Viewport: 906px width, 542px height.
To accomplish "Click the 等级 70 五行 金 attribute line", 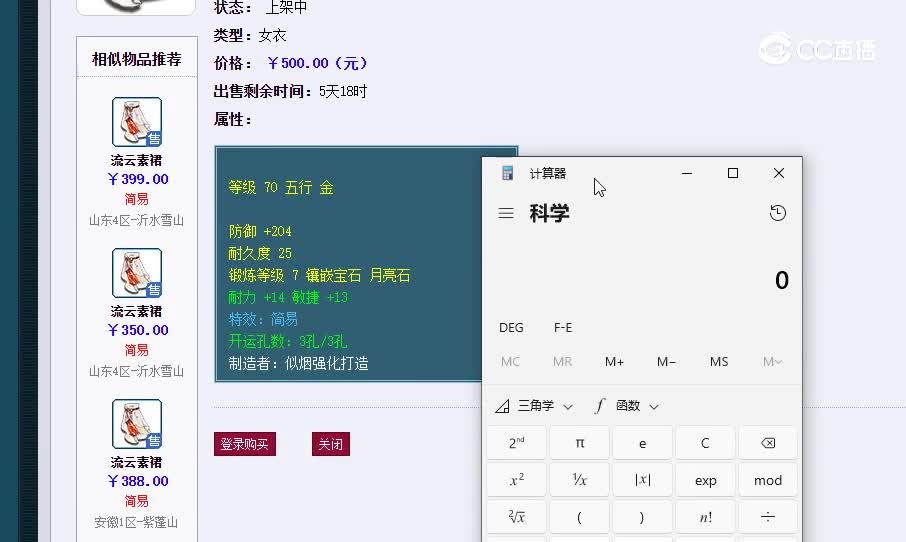I will click(x=281, y=187).
